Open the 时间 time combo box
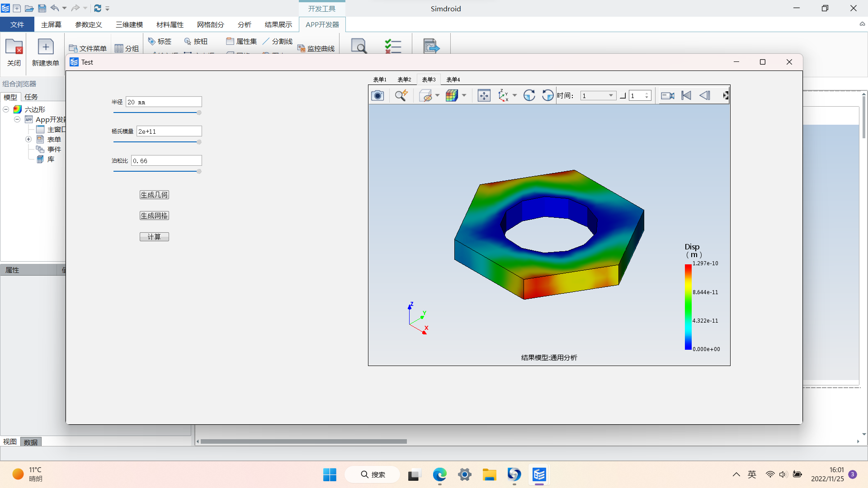868x488 pixels. tap(598, 96)
